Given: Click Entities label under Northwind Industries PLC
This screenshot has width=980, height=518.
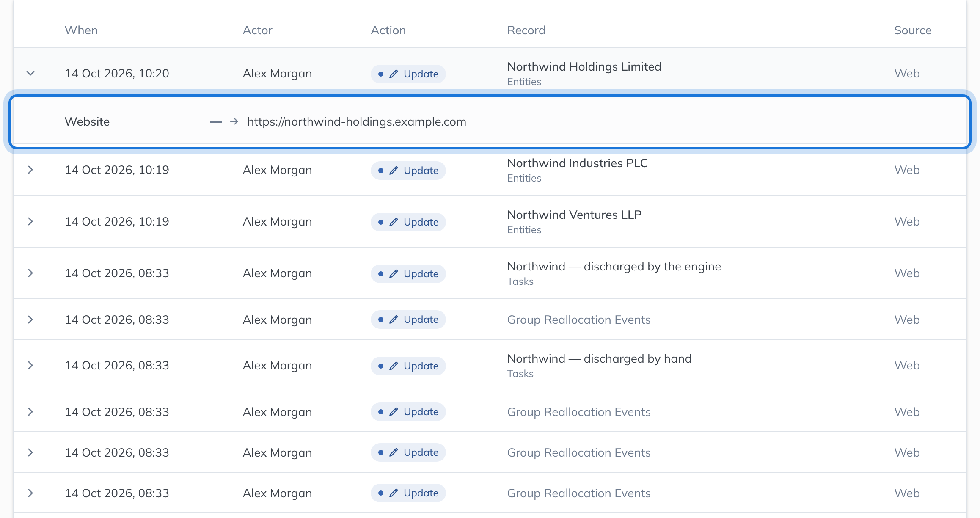Looking at the screenshot, I should click(524, 178).
